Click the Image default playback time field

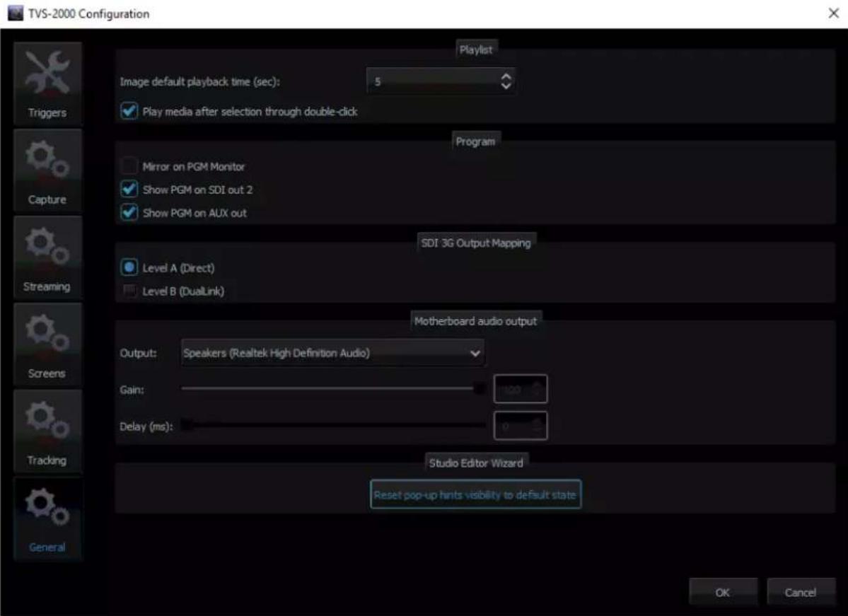(x=440, y=81)
